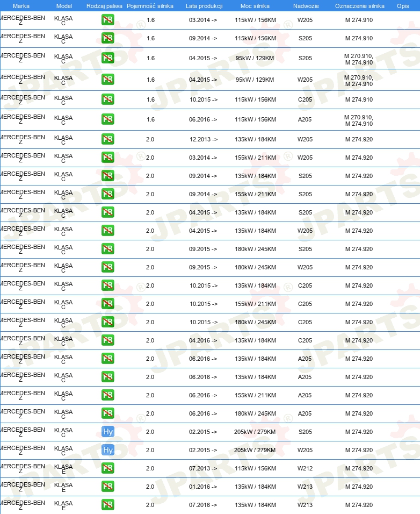
Task: Click petrol icon in 1.6 09.2014 S205 row
Action: coord(108,38)
